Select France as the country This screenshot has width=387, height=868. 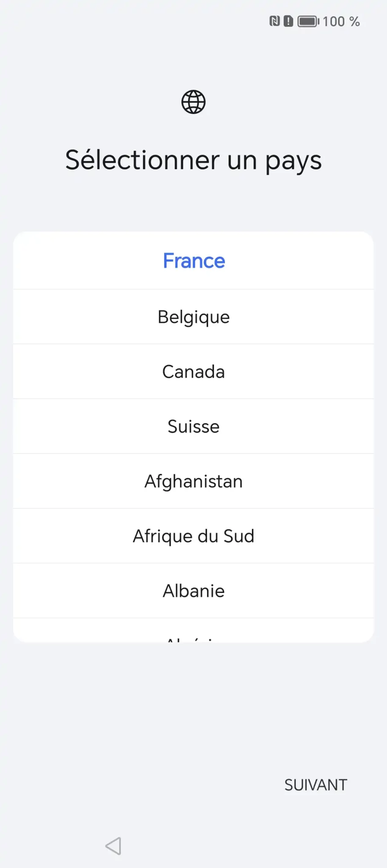tap(193, 261)
